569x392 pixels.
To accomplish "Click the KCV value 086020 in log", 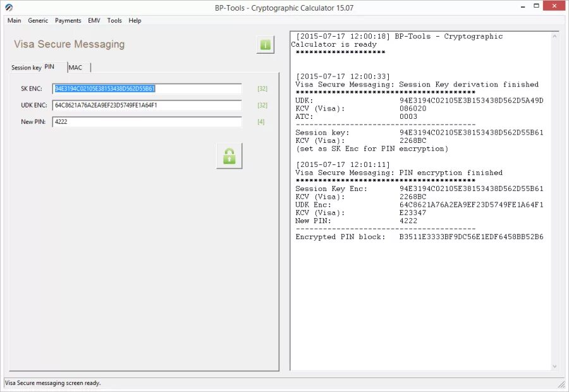I will tap(413, 109).
